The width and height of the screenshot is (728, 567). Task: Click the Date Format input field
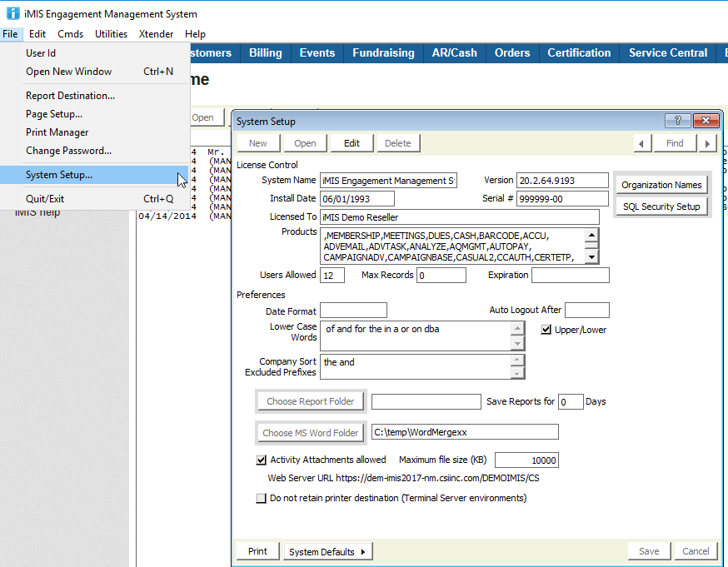(353, 311)
